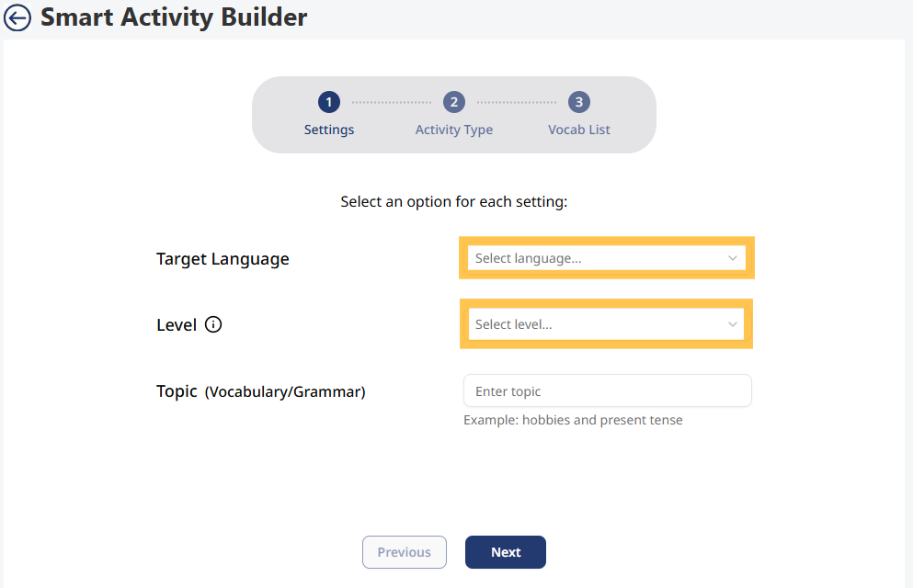Click the Target Language label
Viewport: 913px width, 588px height.
coord(223,259)
